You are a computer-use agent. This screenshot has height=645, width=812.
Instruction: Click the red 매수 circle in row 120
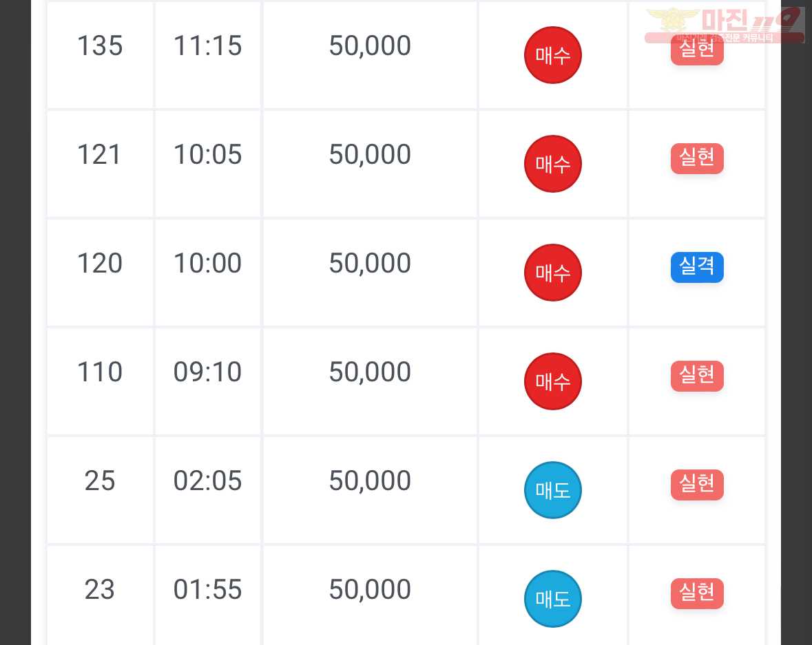552,273
